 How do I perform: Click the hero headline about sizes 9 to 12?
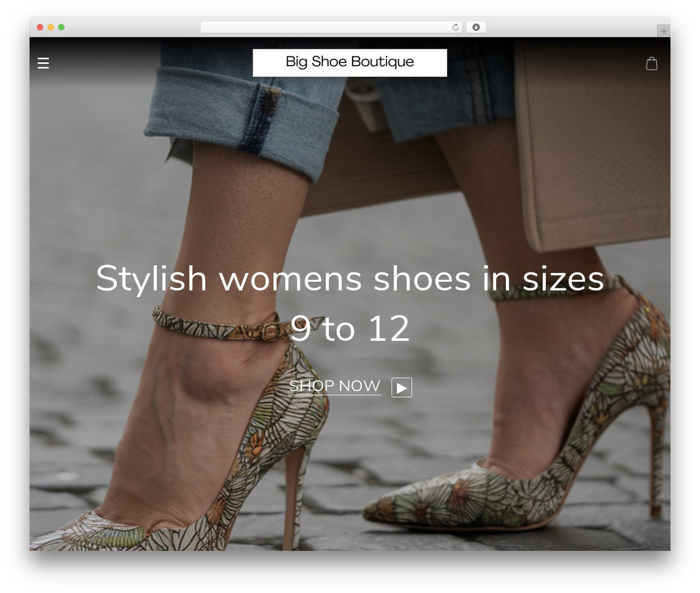coord(350,303)
